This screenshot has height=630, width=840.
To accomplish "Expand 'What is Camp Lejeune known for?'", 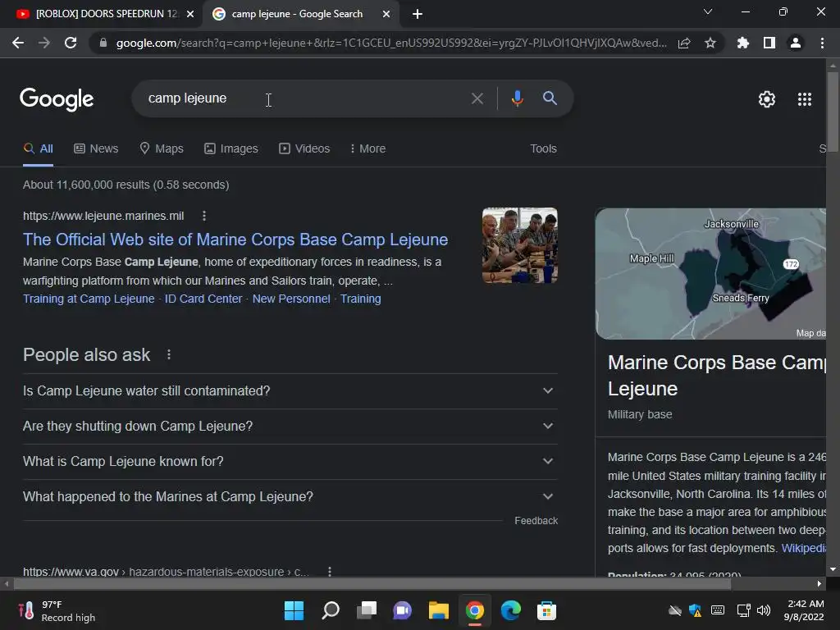I will (290, 462).
